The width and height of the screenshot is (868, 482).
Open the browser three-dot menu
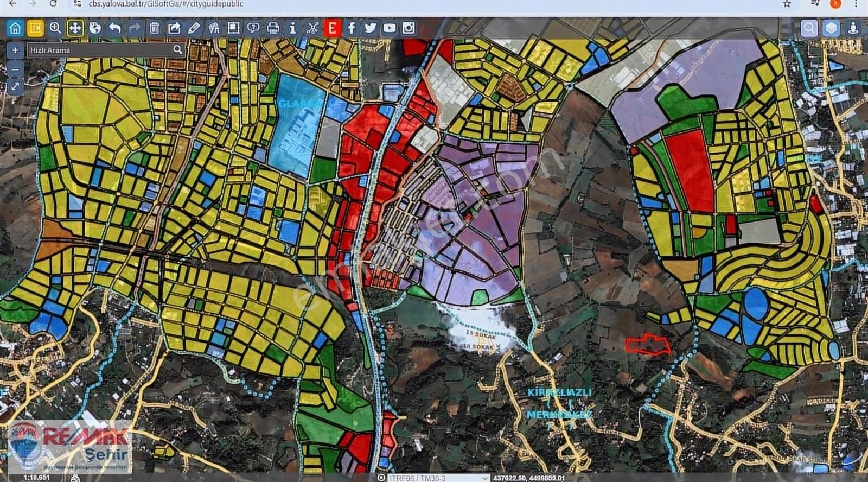point(857,3)
